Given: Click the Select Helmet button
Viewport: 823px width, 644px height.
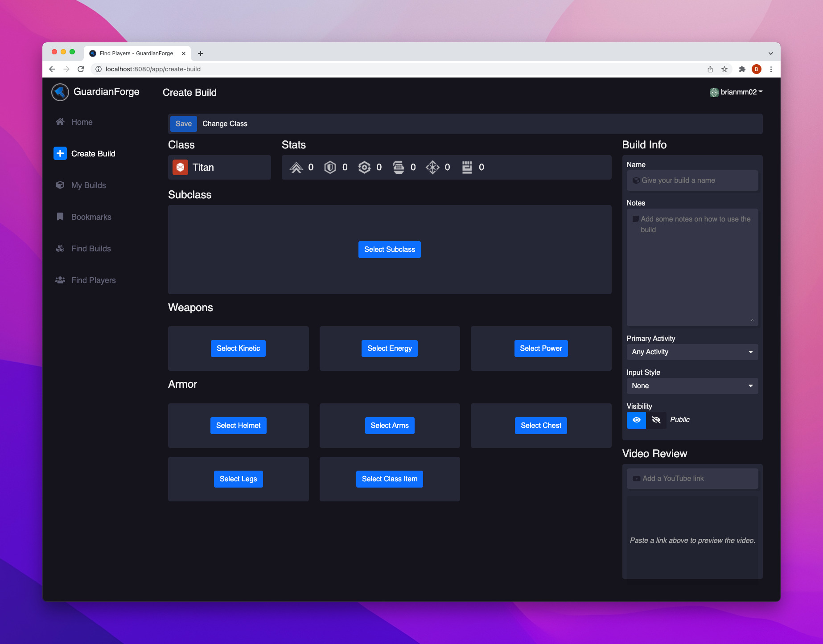Looking at the screenshot, I should pyautogui.click(x=239, y=426).
